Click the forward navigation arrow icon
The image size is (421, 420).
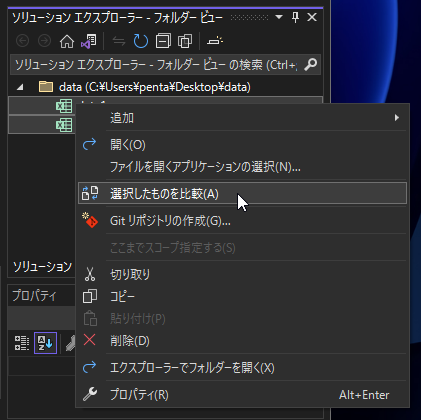pos(44,41)
